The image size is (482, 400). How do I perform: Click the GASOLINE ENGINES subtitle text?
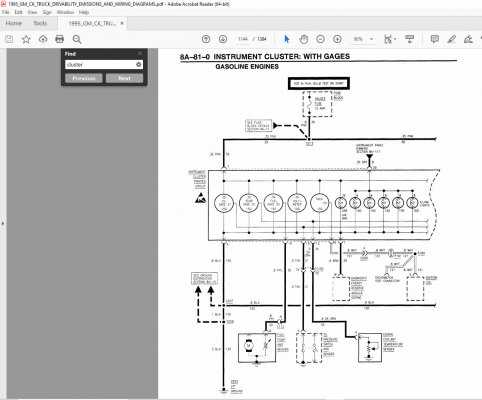click(247, 66)
